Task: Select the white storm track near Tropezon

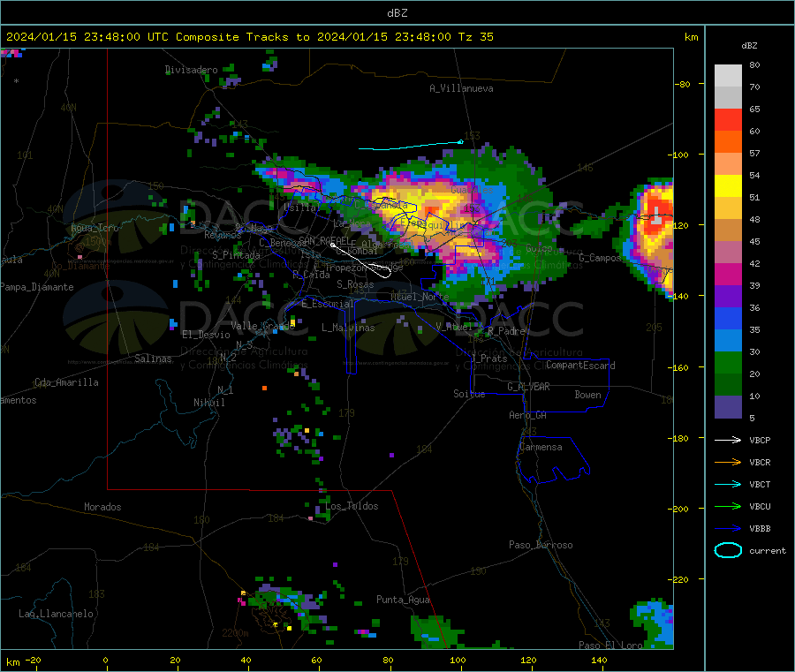Action: tap(360, 260)
